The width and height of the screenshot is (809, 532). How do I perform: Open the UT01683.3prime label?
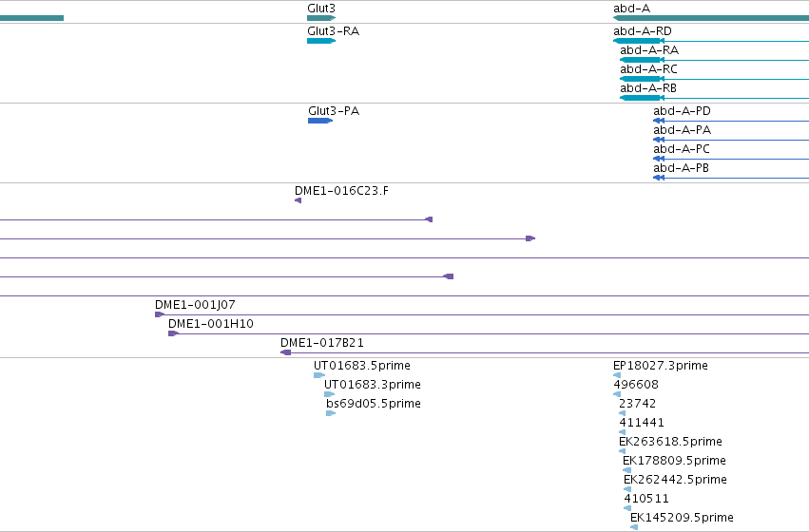(x=373, y=385)
